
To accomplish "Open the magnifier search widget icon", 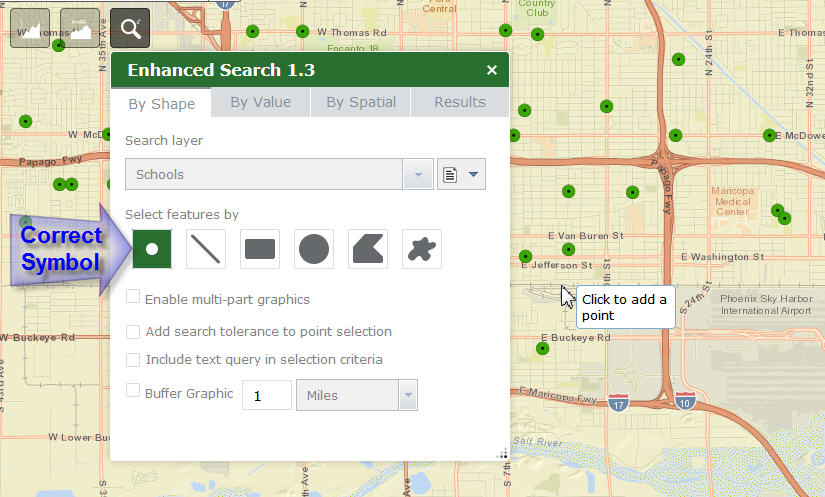I will [130, 28].
